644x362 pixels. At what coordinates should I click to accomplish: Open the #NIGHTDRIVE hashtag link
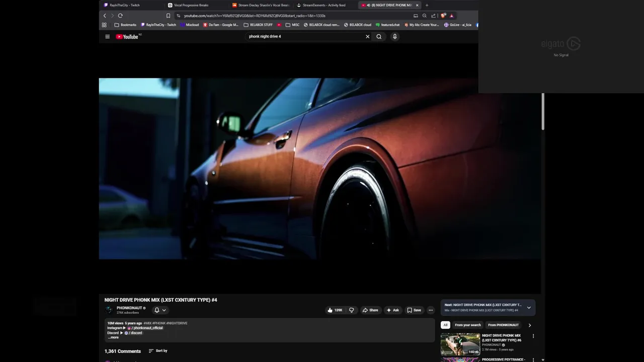(177, 323)
